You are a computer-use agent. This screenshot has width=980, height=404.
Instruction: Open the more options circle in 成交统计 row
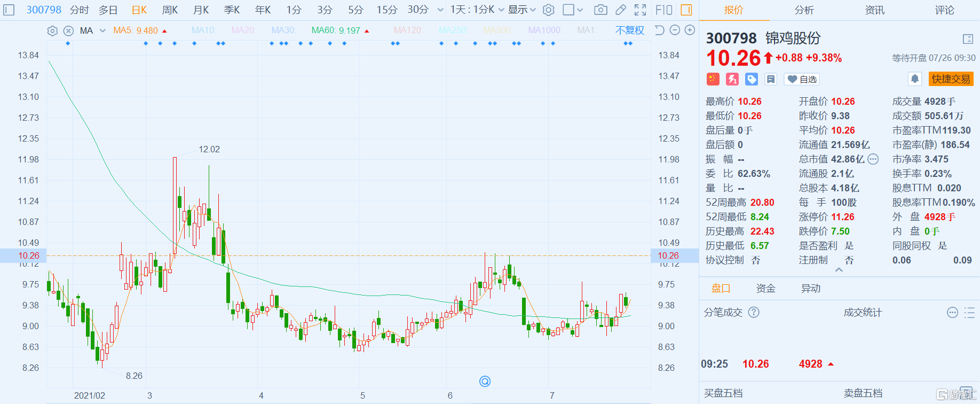[x=952, y=313]
